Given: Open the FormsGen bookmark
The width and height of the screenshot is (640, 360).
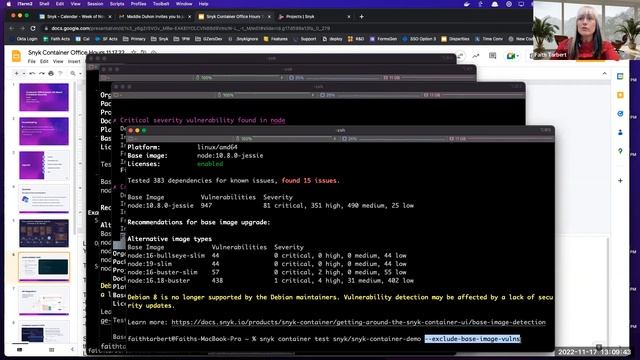Looking at the screenshot, I should 383,39.
